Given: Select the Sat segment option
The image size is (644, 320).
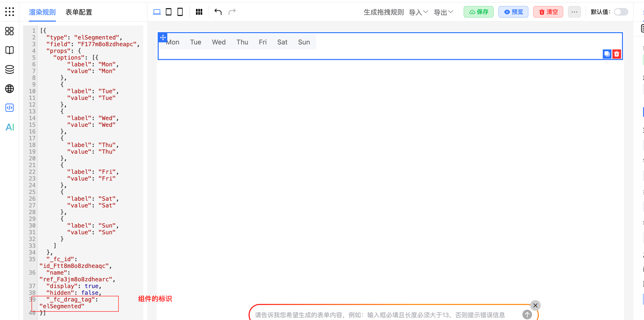Looking at the screenshot, I should (282, 42).
